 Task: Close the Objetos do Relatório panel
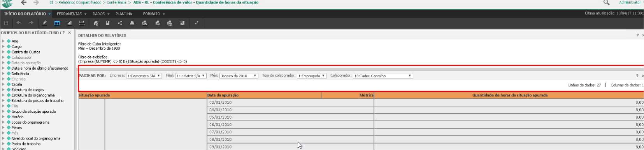point(70,33)
